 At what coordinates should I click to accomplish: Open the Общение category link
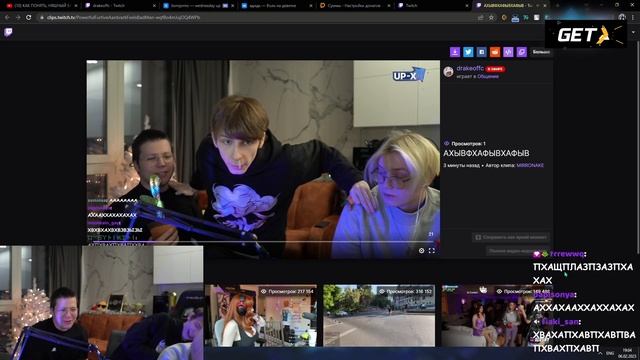pos(488,76)
